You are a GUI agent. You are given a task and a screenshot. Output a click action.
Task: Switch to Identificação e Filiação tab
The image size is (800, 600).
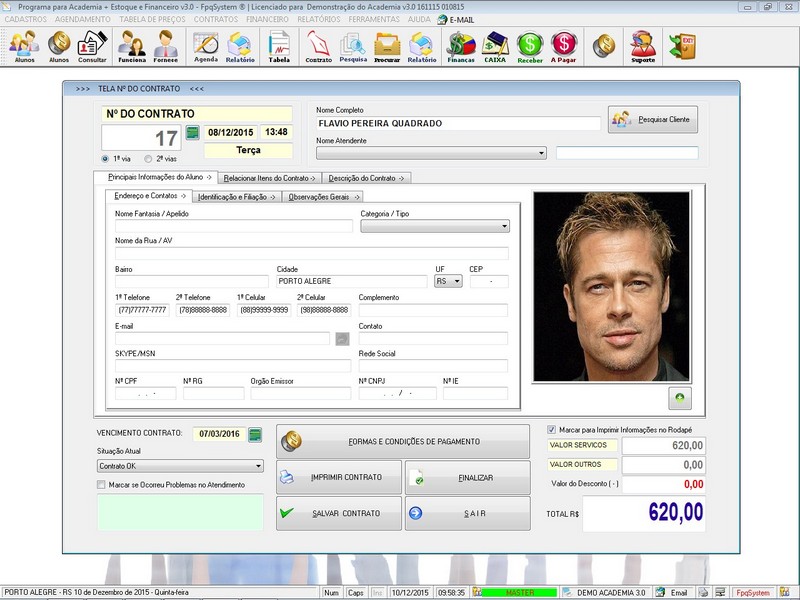tap(237, 197)
